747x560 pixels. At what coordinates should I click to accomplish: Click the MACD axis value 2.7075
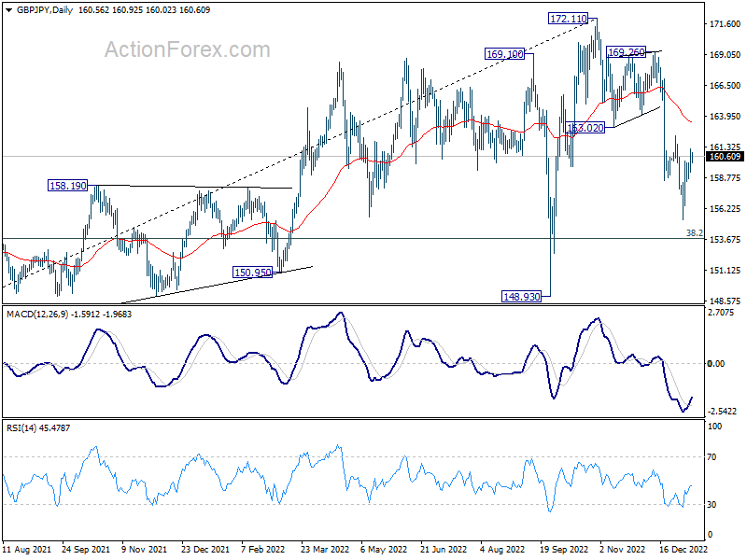[x=721, y=313]
